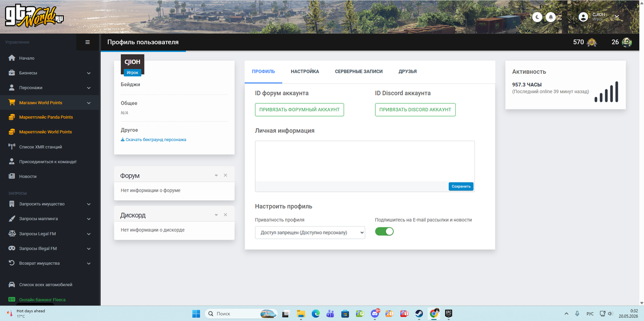Show hidden tray icons arrow
644x321 pixels.
tap(567, 313)
